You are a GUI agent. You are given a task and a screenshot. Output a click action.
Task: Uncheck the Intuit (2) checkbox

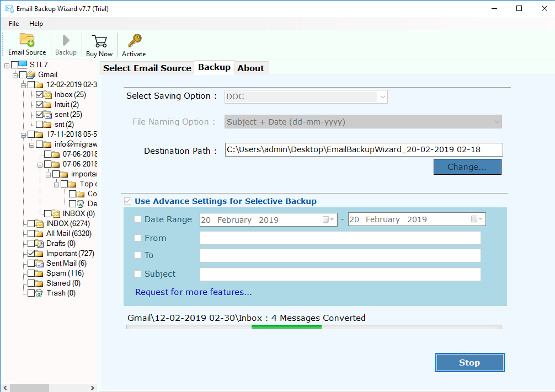pos(39,104)
